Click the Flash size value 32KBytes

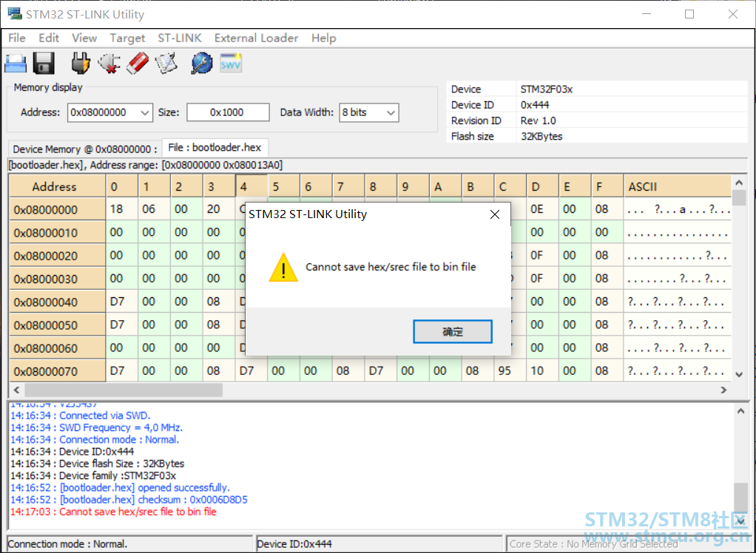pyautogui.click(x=541, y=136)
